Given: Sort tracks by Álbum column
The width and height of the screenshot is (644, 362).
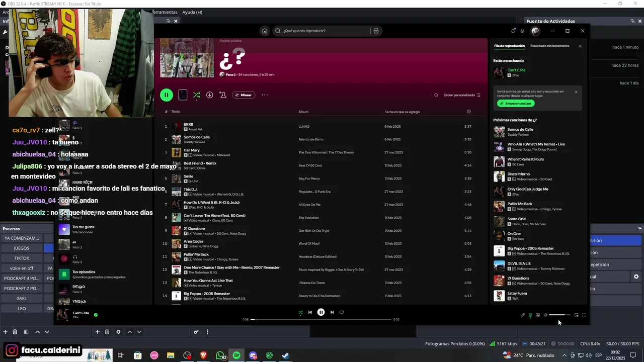Looking at the screenshot, I should coord(303,112).
